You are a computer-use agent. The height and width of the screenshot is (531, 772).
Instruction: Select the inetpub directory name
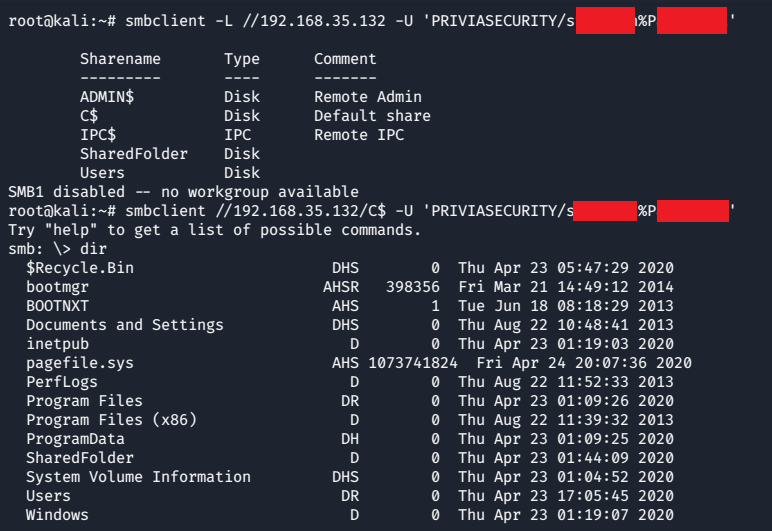[x=57, y=344]
